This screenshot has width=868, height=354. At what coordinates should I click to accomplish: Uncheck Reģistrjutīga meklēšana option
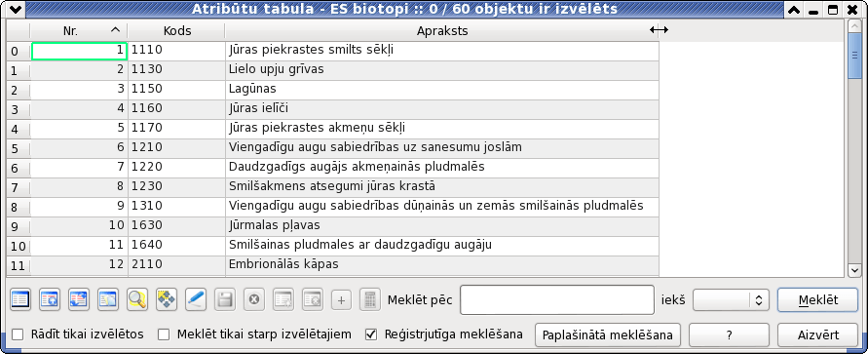(371, 334)
